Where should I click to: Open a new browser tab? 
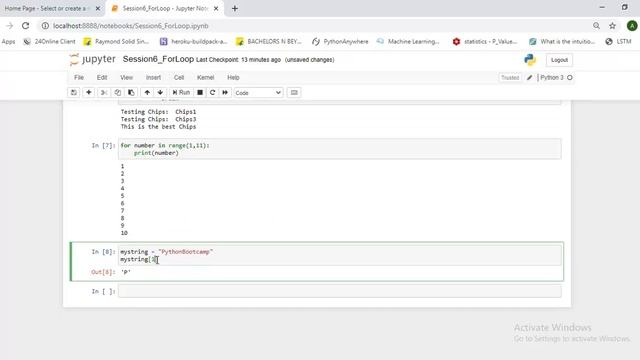coord(235,8)
